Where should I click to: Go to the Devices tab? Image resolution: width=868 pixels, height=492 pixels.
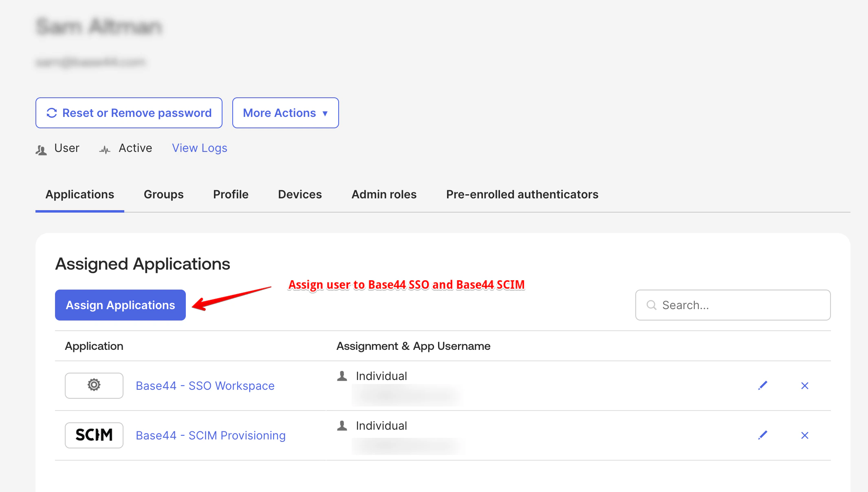point(300,194)
